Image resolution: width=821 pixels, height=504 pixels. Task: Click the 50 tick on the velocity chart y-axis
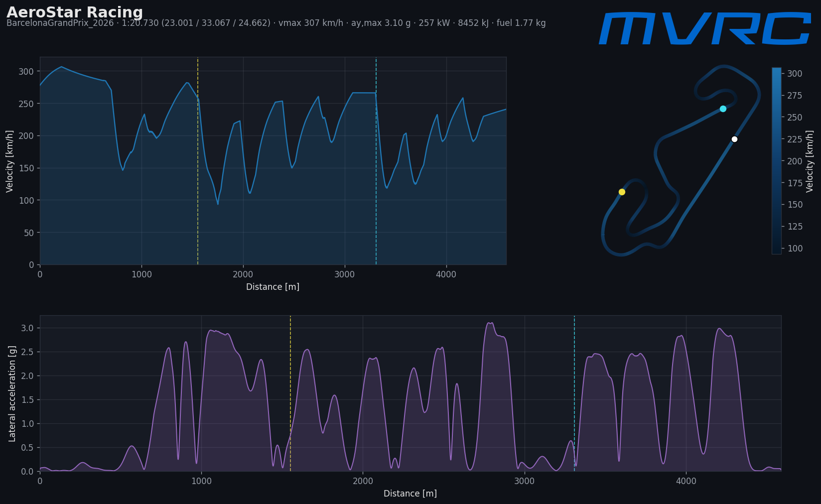[x=28, y=233]
